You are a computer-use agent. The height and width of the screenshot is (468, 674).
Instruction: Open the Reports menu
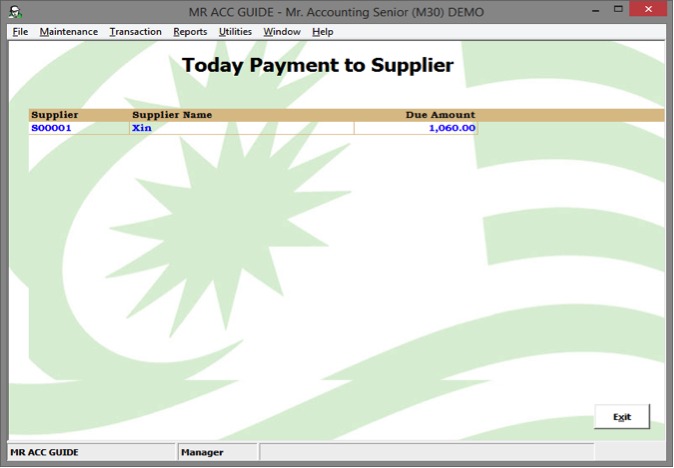point(190,32)
